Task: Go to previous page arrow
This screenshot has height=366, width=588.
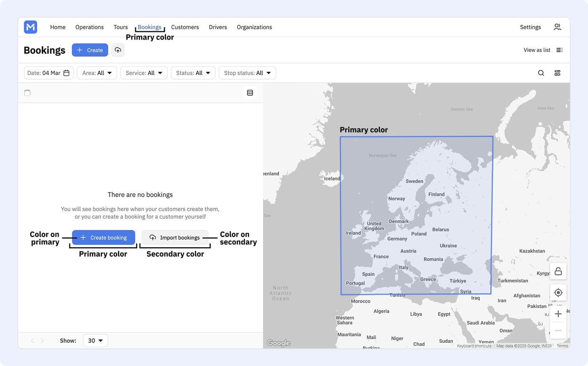Action: point(32,341)
